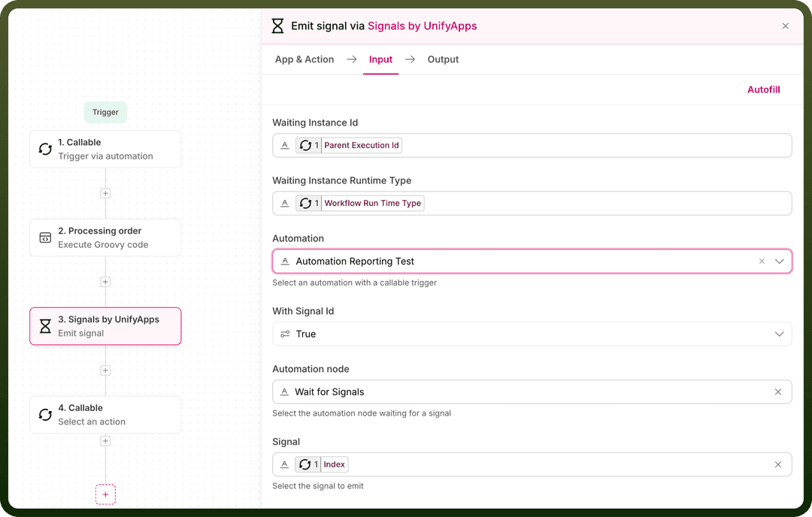
Task: Toggle text mode icon in Waiting Instance Id
Action: tap(285, 146)
